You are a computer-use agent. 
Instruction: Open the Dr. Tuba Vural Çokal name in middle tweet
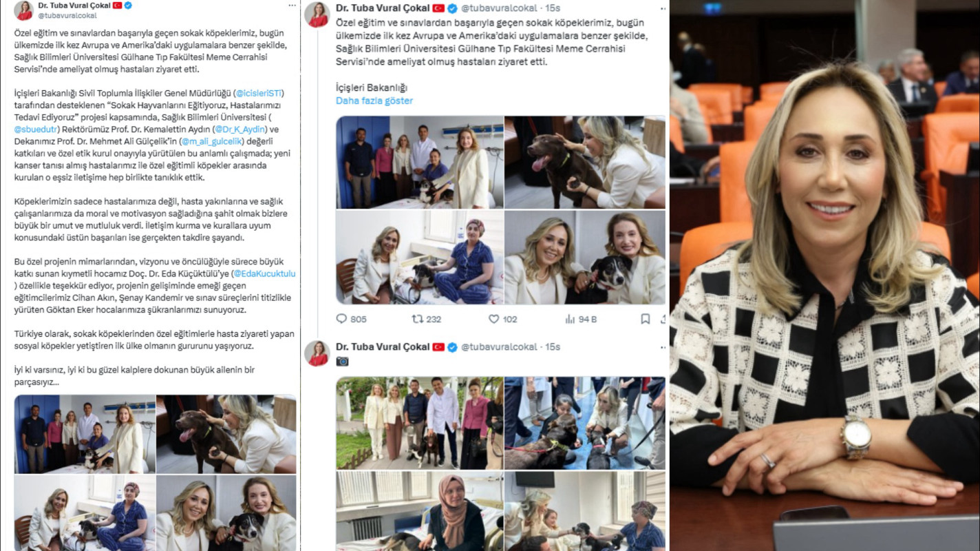coord(381,8)
